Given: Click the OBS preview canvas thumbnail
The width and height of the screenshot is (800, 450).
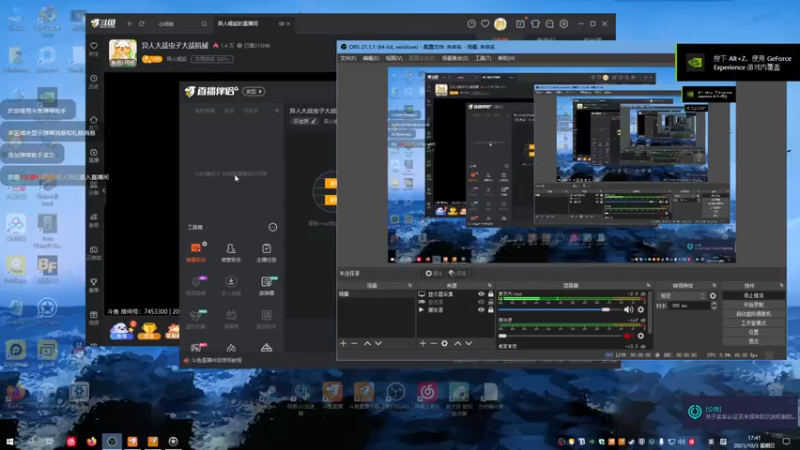Looking at the screenshot, I should (562, 165).
